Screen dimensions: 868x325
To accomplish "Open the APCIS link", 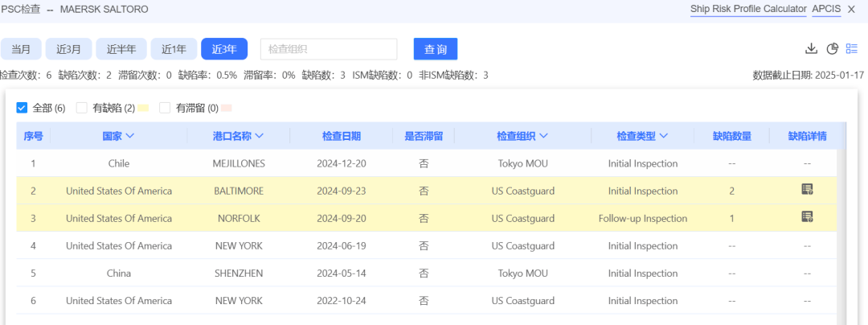I will 826,9.
